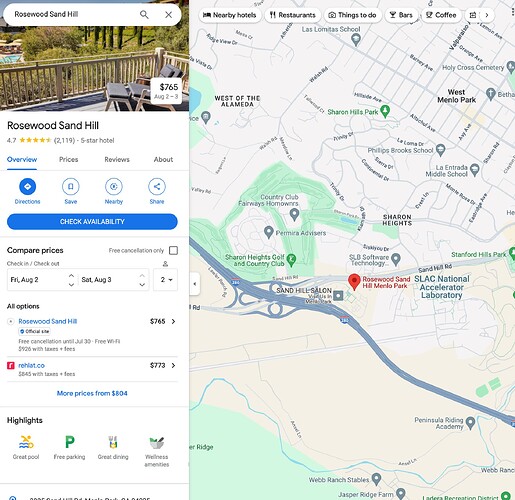Image resolution: width=515 pixels, height=500 pixels.
Task: Open Directions to Rosewood Sand Hill
Action: click(x=27, y=186)
